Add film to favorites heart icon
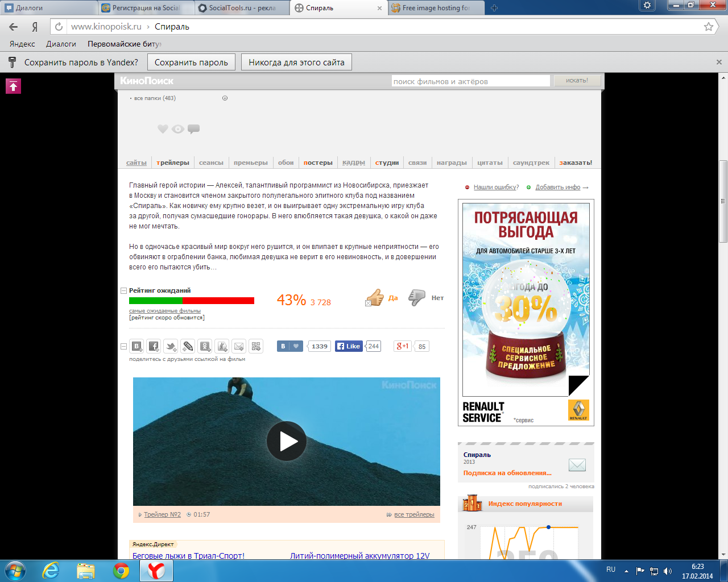Viewport: 728px width, 582px height. (163, 129)
